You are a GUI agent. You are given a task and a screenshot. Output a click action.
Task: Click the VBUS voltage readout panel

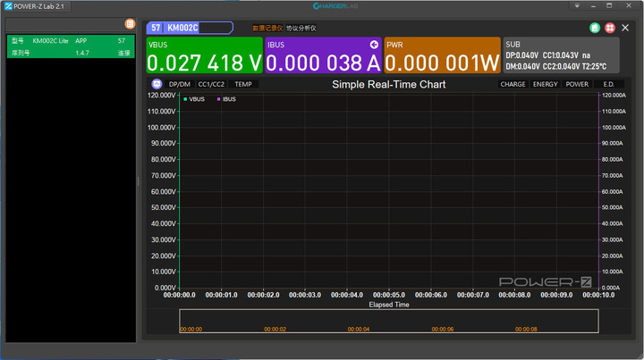205,55
